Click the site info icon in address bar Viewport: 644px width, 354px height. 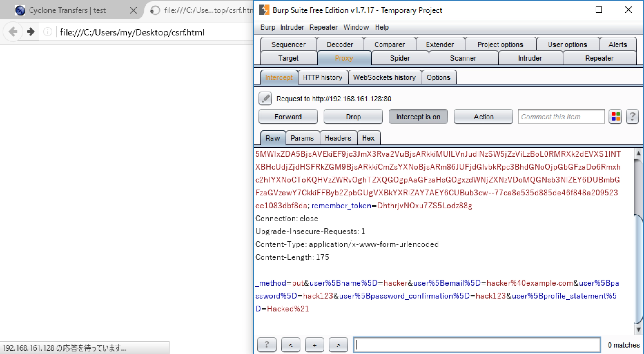click(48, 32)
